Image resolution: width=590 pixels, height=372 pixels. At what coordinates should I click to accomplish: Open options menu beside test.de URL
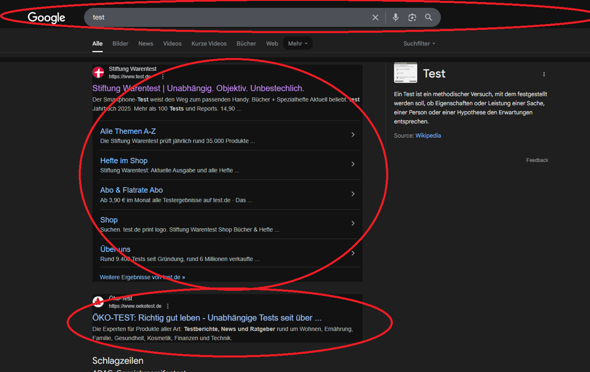(x=163, y=77)
